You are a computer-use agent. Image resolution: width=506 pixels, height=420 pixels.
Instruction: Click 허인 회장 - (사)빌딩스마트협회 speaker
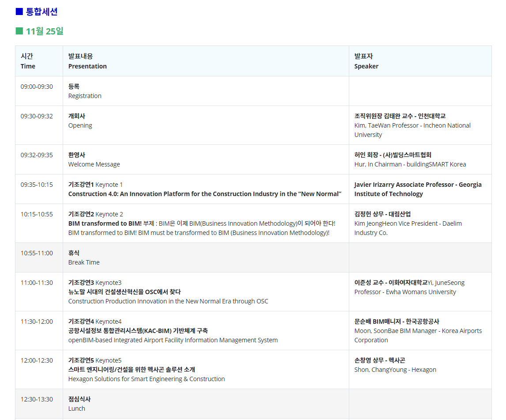[393, 155]
